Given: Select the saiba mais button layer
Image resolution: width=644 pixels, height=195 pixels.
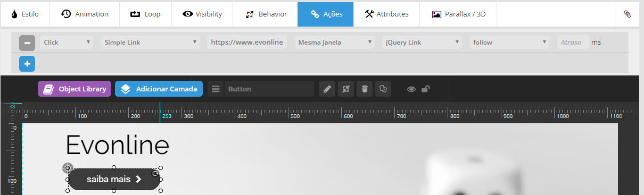Looking at the screenshot, I should point(114,179).
